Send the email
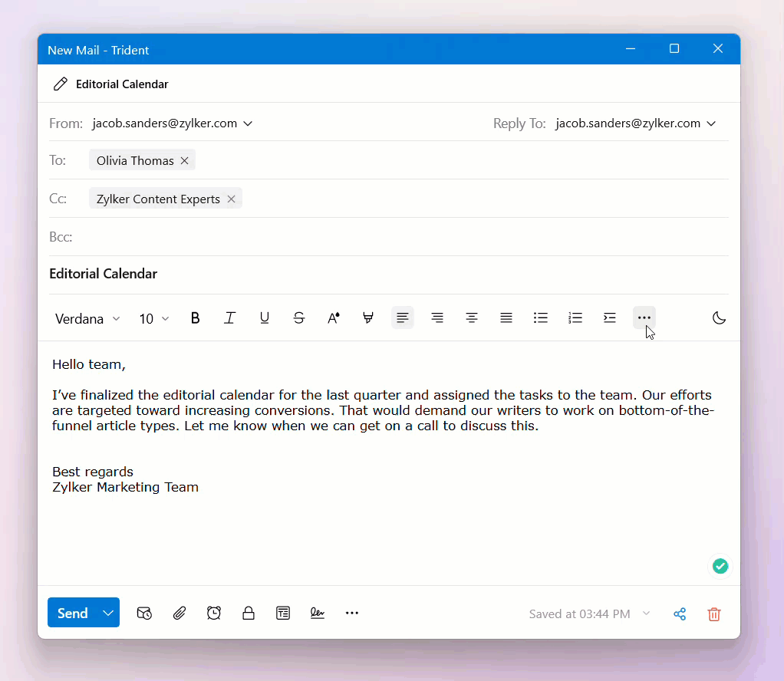The image size is (784, 681). (73, 613)
